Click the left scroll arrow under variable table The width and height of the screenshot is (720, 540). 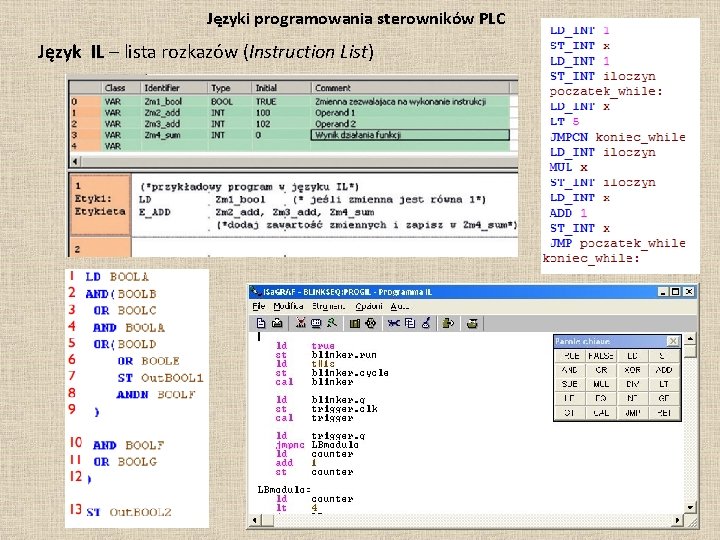[75, 161]
